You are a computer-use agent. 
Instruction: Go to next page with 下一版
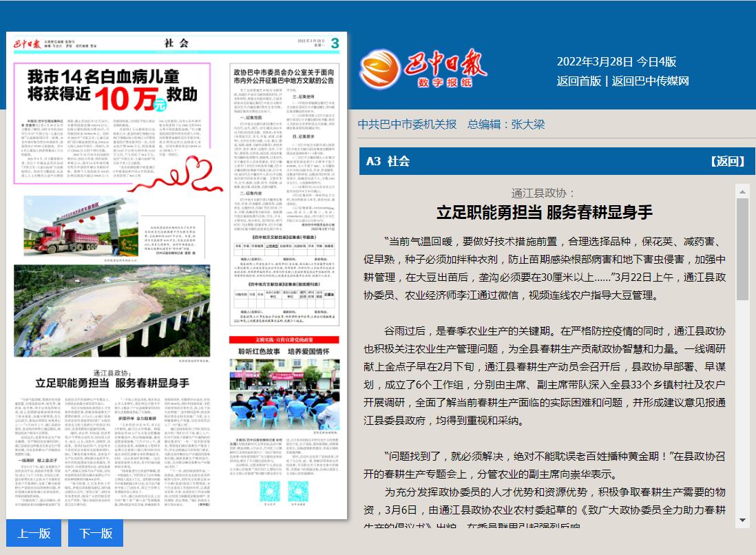coord(96,533)
